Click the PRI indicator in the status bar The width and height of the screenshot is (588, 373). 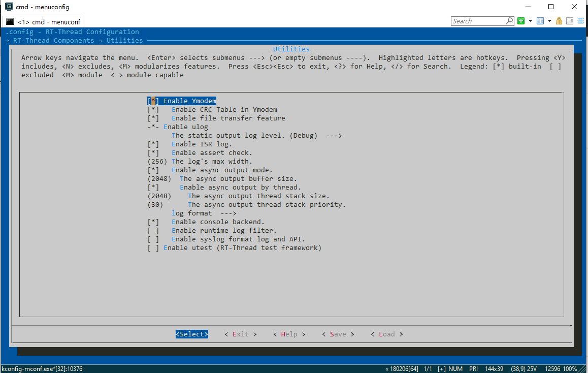point(473,368)
